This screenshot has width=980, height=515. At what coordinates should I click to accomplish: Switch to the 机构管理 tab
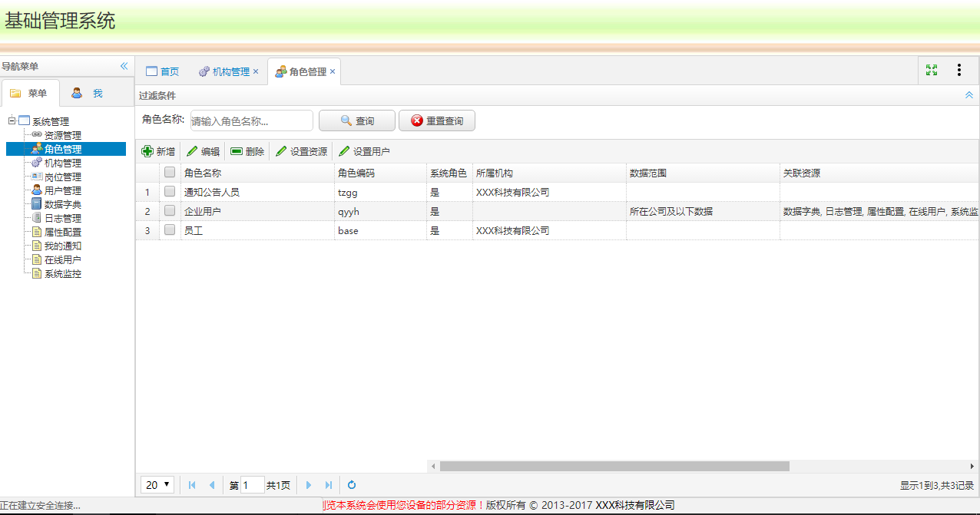tap(224, 71)
